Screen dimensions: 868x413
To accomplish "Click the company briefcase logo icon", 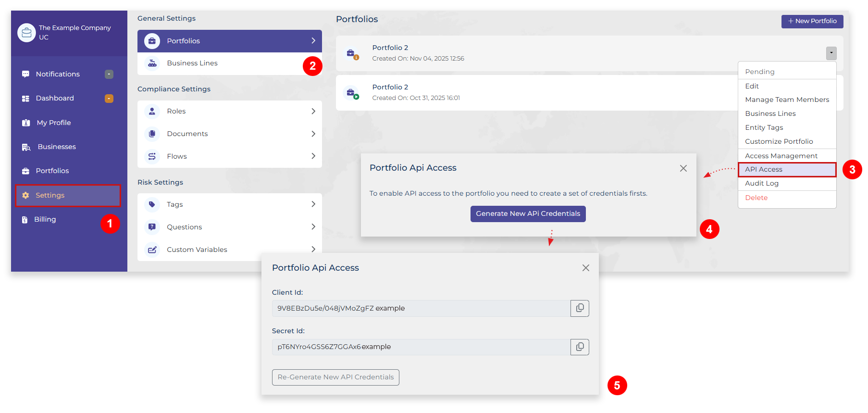I will click(26, 33).
